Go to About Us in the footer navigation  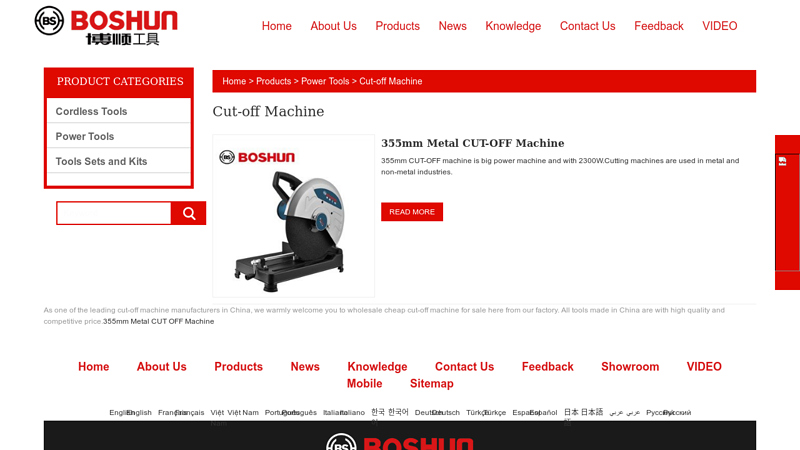tap(161, 367)
